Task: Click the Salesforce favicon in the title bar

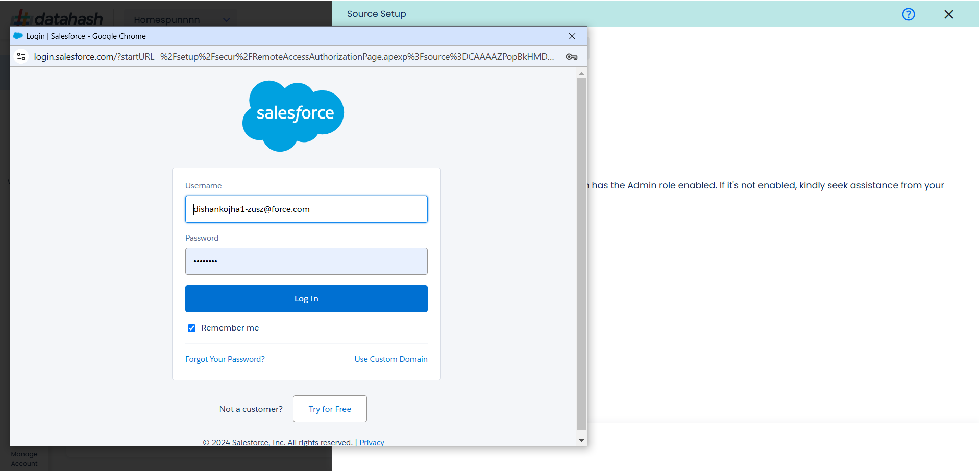Action: [18, 36]
